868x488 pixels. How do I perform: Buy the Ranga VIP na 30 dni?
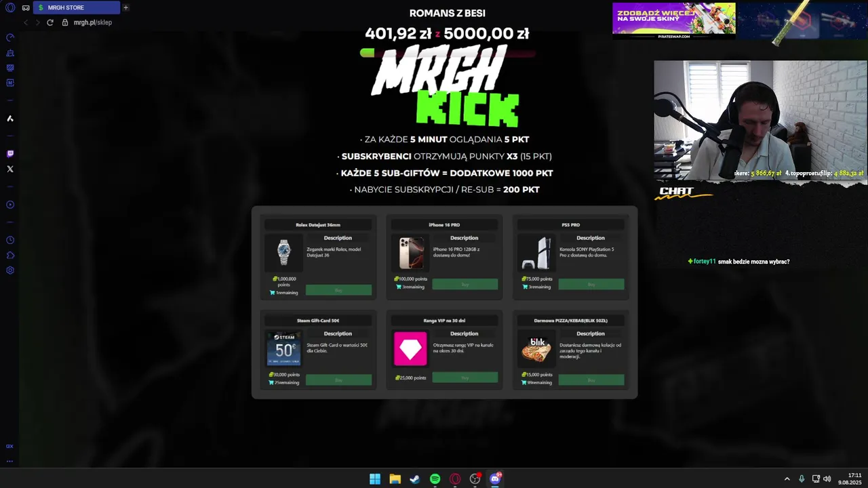465,378
